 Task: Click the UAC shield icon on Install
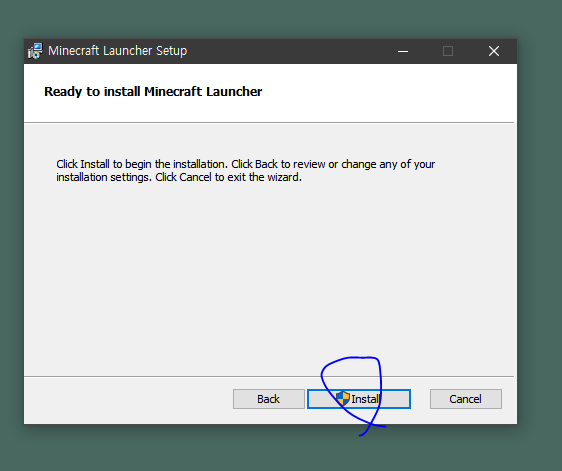coord(343,398)
